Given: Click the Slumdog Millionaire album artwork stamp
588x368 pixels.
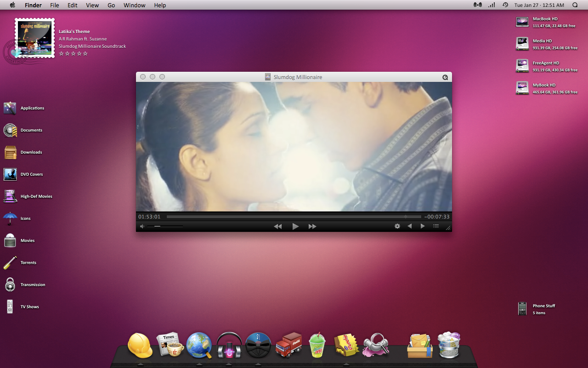Looking at the screenshot, I should coord(35,38).
